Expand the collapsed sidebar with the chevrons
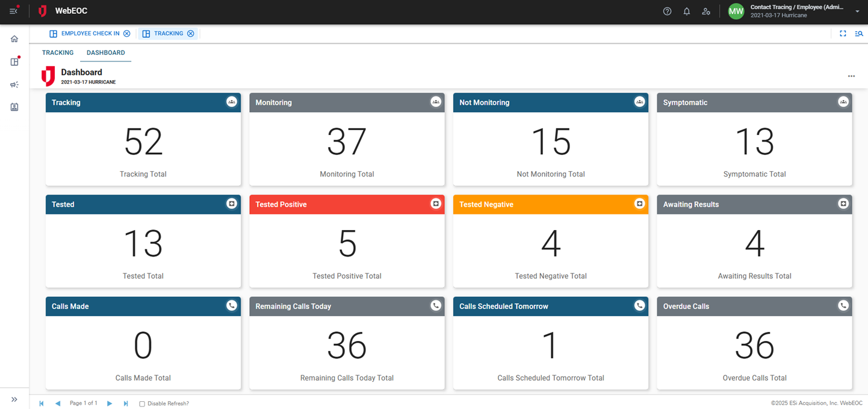Screen dimensions: 868x409 [14, 399]
